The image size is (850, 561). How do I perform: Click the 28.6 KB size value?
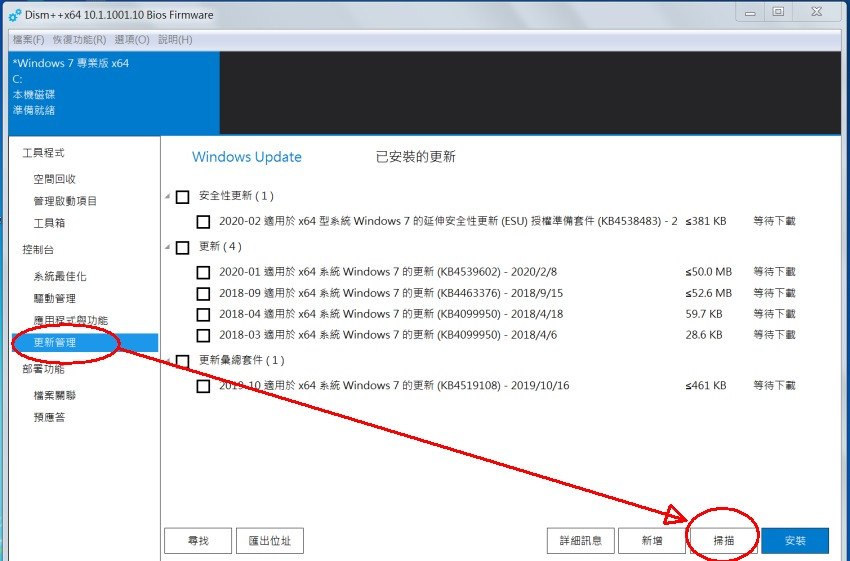[x=704, y=335]
